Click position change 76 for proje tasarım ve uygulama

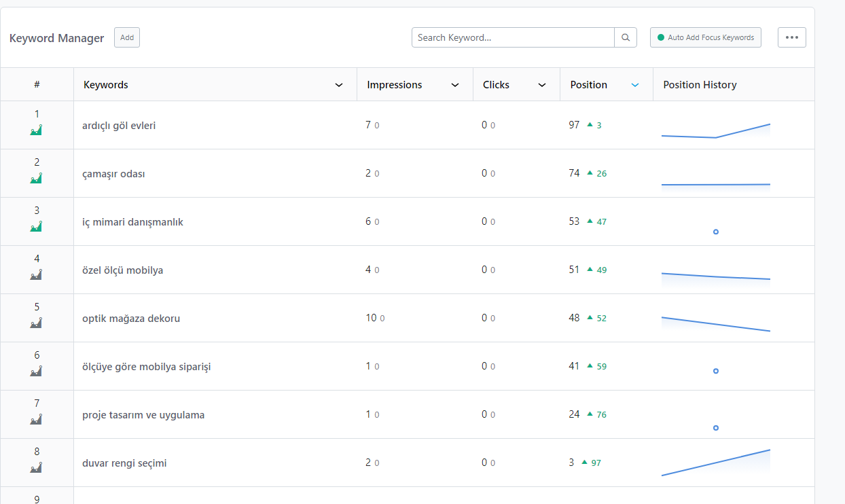point(602,415)
